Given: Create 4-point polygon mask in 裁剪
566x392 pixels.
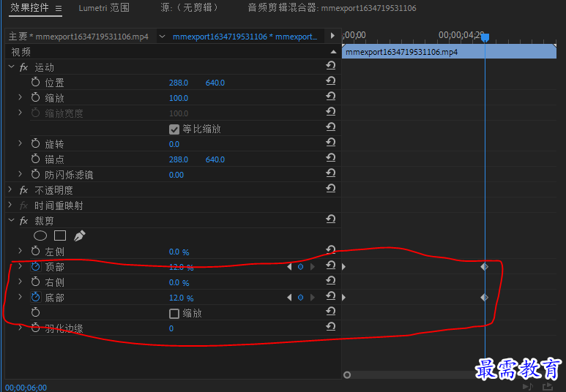Looking at the screenshot, I should (x=60, y=235).
